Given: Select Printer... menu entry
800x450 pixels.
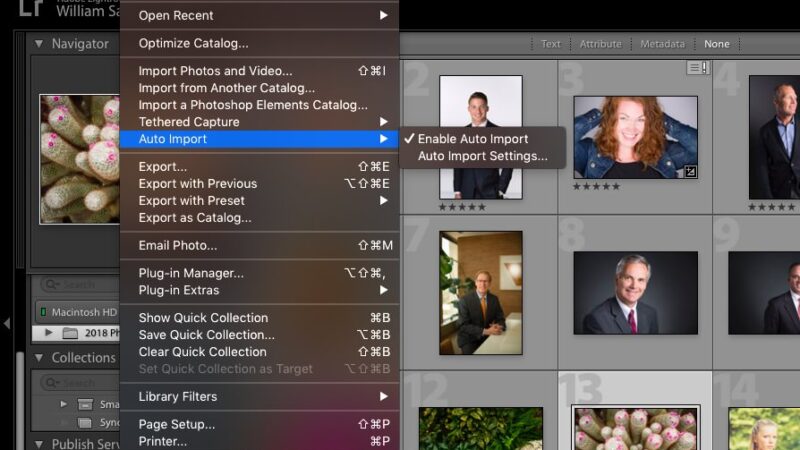Looking at the screenshot, I should tap(259, 441).
